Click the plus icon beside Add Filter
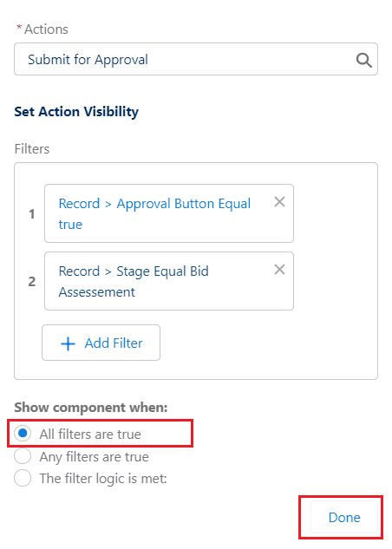 tap(68, 343)
